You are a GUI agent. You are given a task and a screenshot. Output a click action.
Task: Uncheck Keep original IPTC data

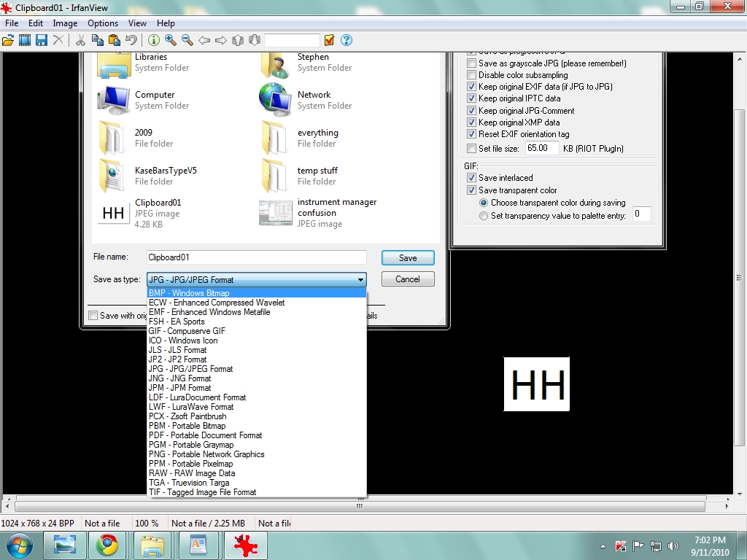tap(472, 98)
